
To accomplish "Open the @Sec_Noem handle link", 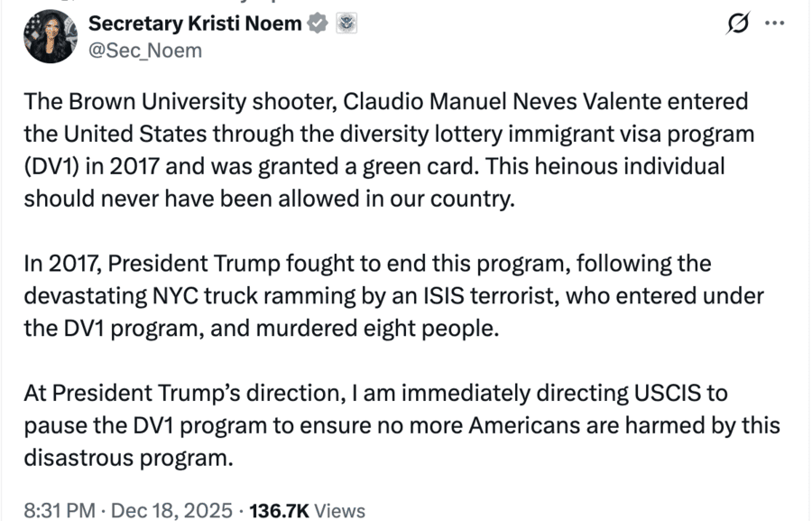I will pos(144,51).
